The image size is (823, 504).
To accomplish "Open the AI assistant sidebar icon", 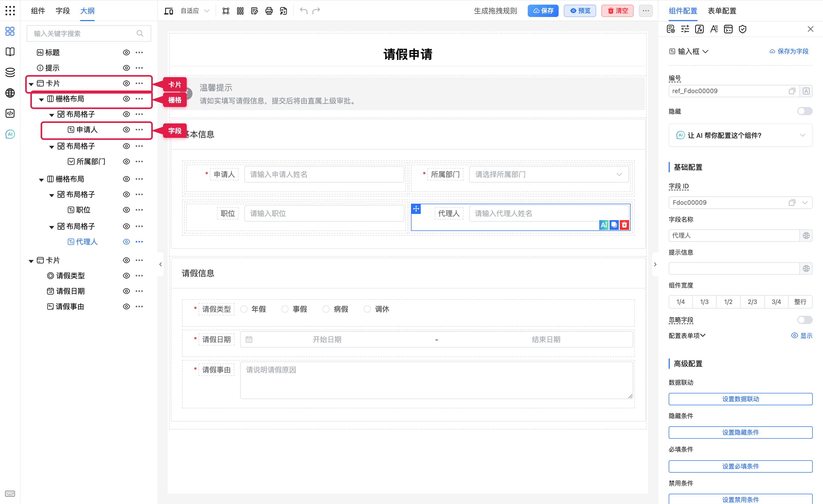I will (x=10, y=134).
